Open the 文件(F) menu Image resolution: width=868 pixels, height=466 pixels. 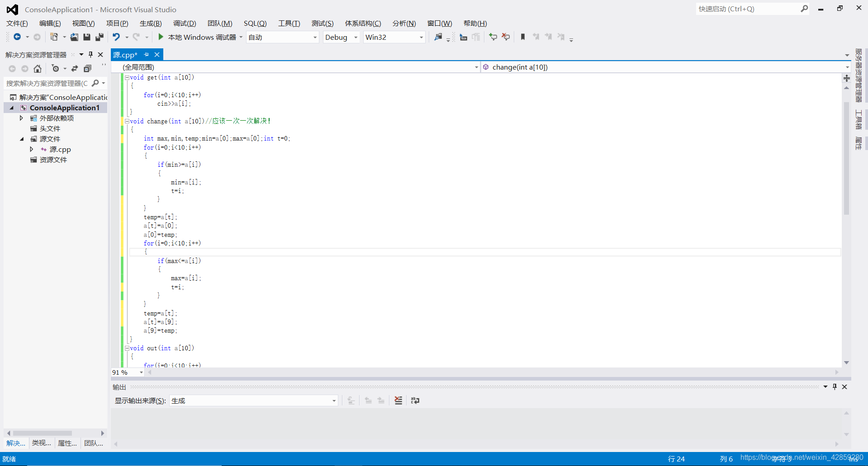pos(17,24)
